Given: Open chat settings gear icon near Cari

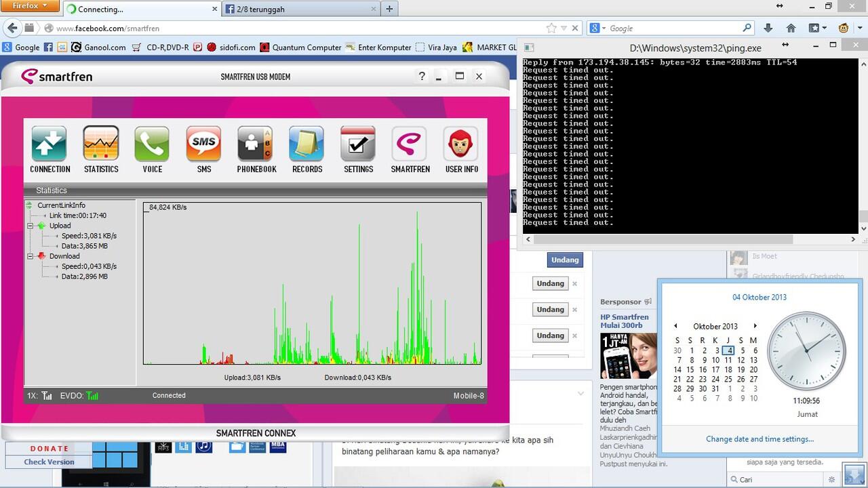Looking at the screenshot, I should click(832, 480).
